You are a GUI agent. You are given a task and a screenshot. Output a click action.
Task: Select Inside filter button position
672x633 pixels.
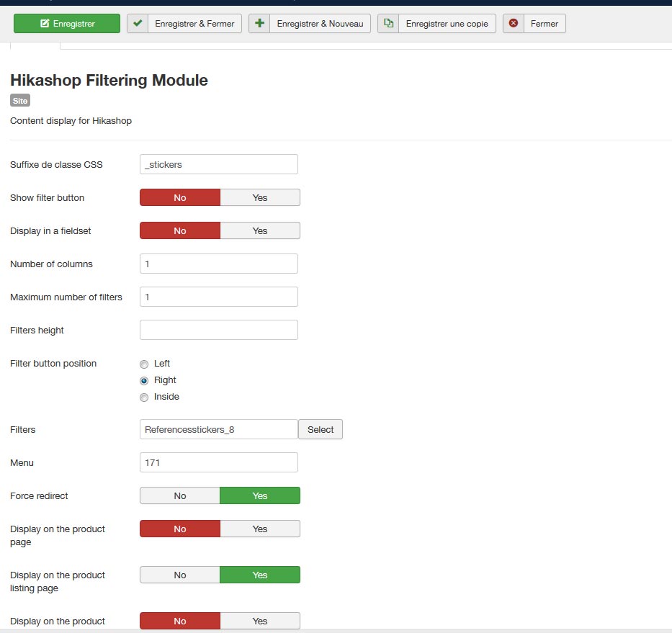tap(144, 398)
